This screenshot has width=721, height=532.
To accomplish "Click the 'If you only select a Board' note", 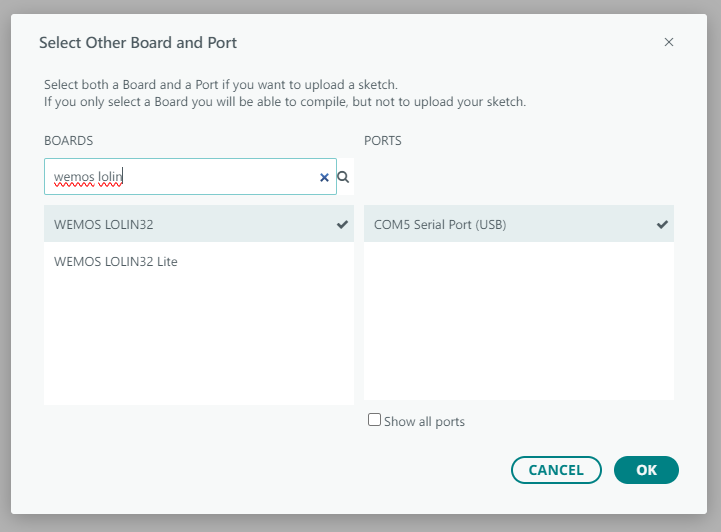I will tap(284, 101).
